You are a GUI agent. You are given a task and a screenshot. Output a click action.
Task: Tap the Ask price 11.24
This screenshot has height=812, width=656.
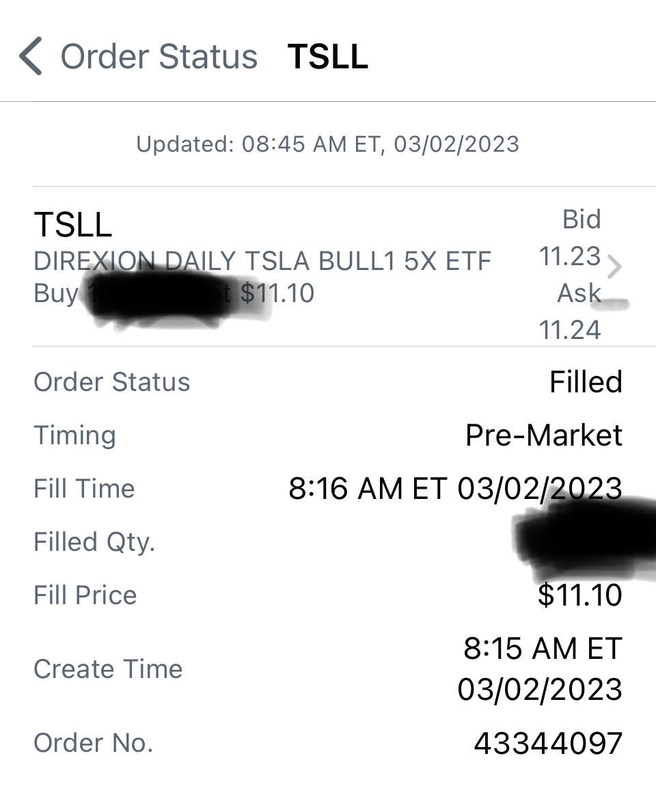pos(570,330)
